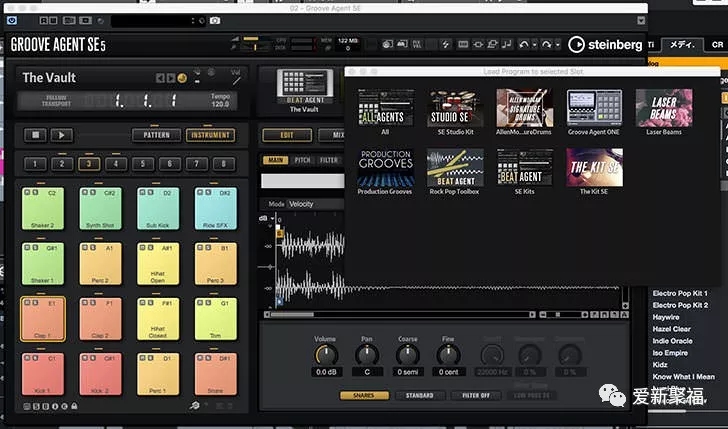This screenshot has width=728, height=429.
Task: Select pad group 3
Action: point(89,163)
